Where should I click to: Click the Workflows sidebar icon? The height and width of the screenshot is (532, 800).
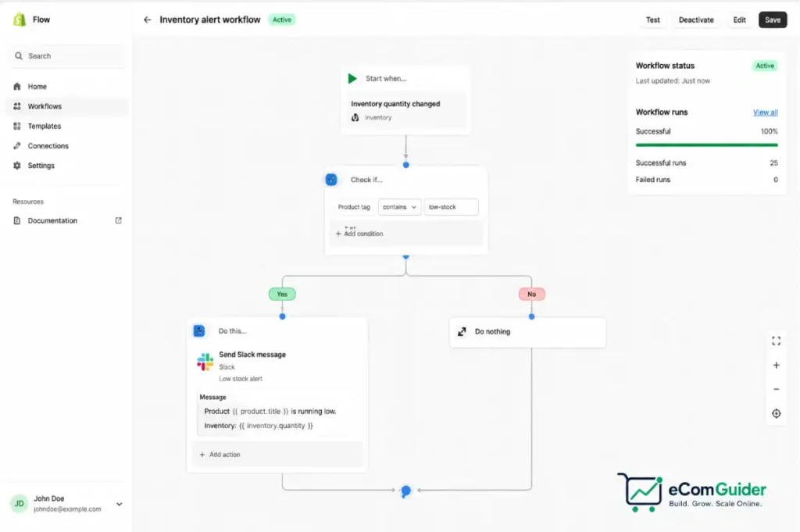tap(17, 106)
